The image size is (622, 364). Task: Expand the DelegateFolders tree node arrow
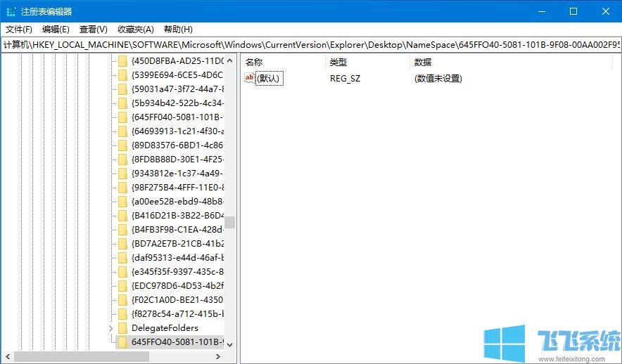111,328
